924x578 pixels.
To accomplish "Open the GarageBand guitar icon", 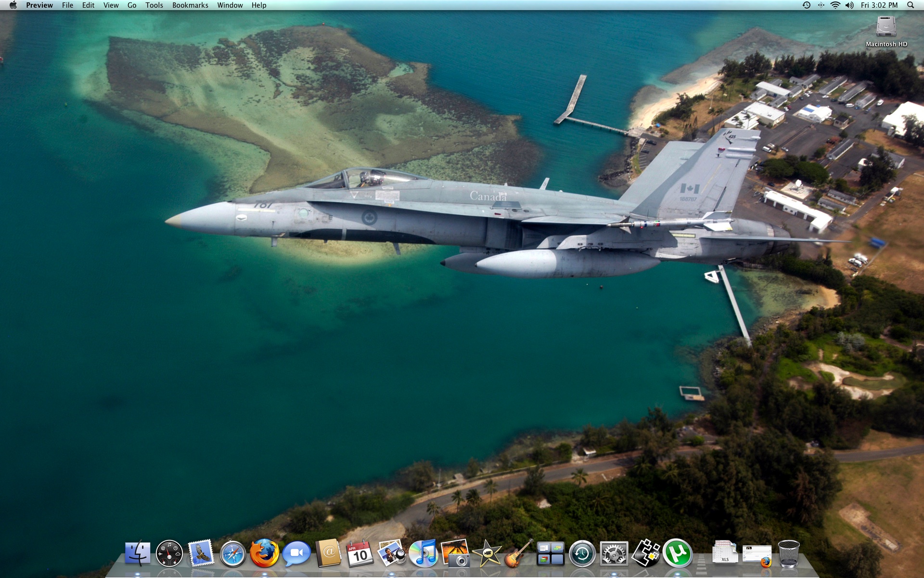I will click(519, 553).
